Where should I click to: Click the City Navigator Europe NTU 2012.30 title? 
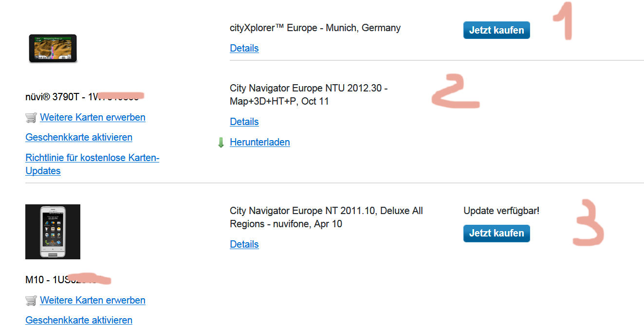tap(309, 95)
